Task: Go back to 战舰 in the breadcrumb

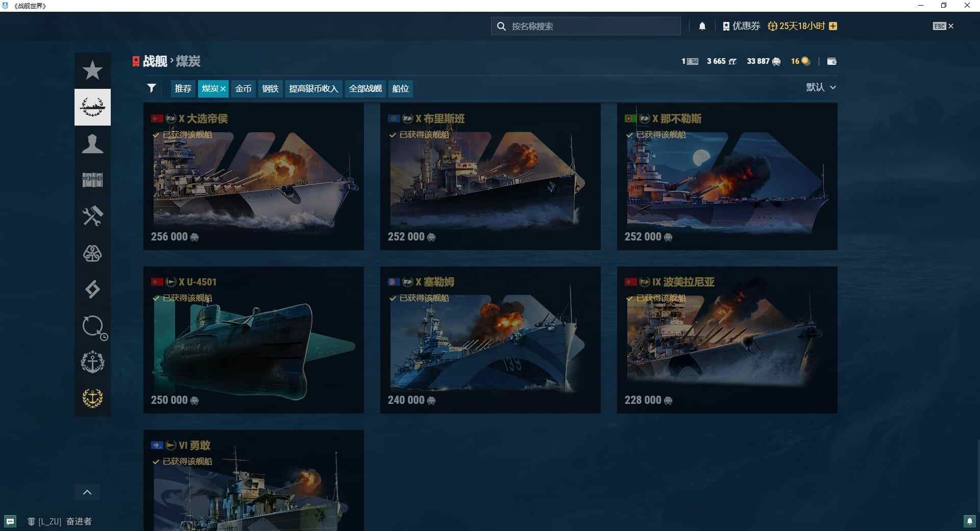Action: (x=155, y=61)
